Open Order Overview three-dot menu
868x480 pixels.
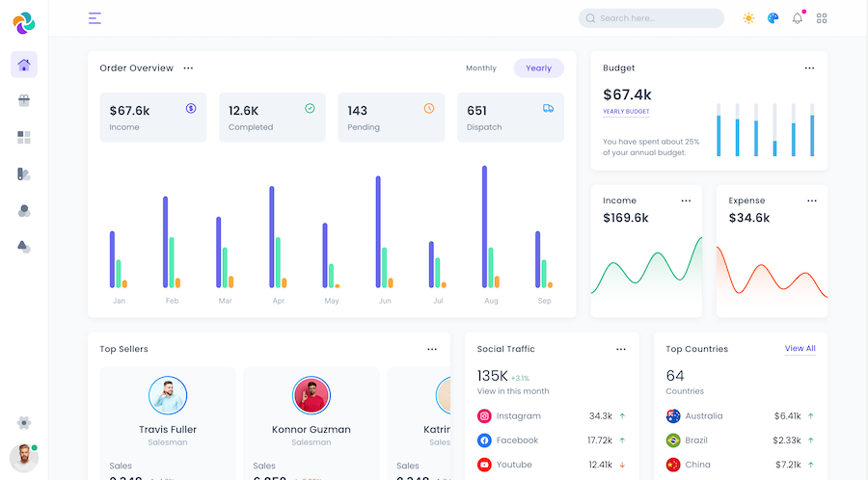coord(188,68)
